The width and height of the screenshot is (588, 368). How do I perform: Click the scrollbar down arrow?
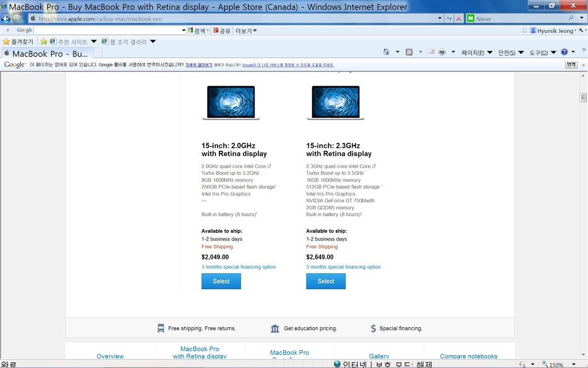(583, 354)
